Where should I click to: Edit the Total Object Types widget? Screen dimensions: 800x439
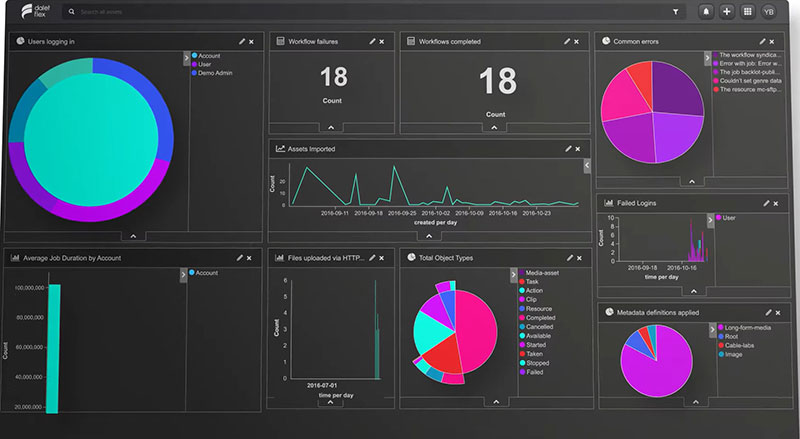tap(570, 258)
